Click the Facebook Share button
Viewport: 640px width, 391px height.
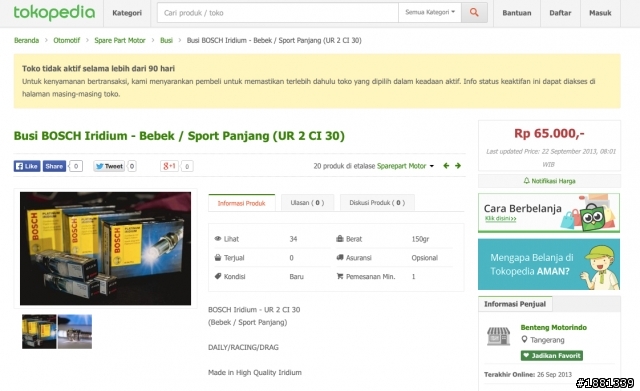tap(54, 166)
